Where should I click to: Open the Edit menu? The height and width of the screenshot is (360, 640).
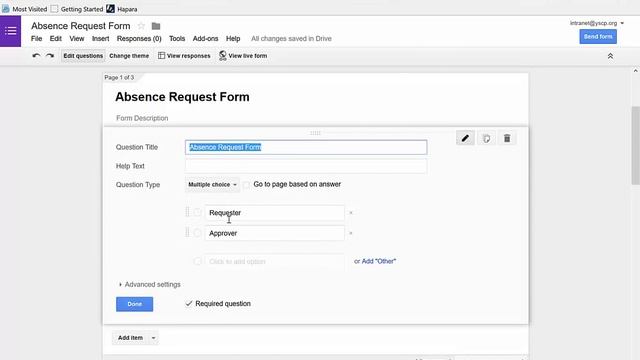56,38
